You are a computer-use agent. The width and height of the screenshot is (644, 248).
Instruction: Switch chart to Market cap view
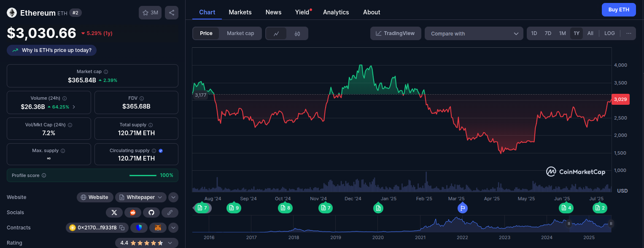[x=240, y=33]
